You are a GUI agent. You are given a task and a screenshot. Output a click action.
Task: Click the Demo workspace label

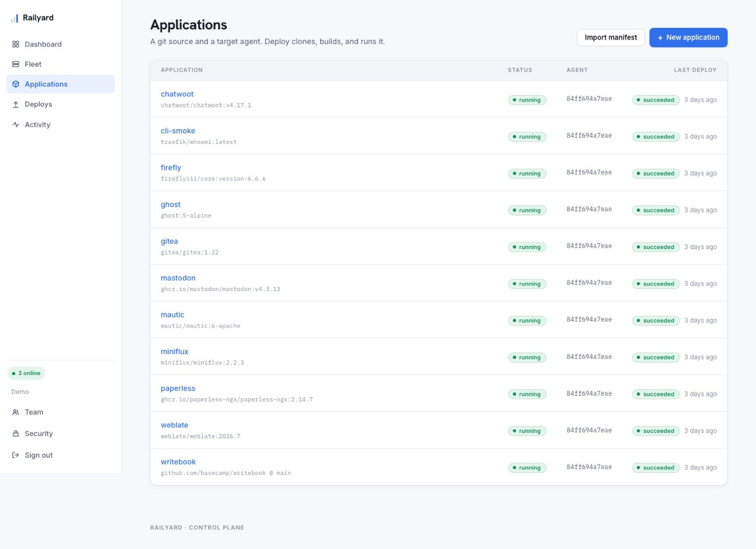[20, 392]
